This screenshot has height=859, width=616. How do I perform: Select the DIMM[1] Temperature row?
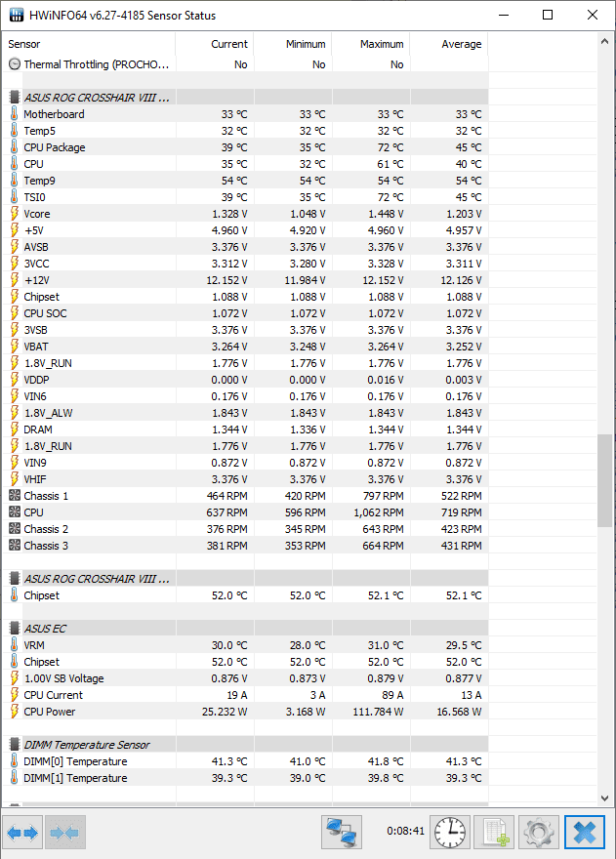[x=245, y=778]
